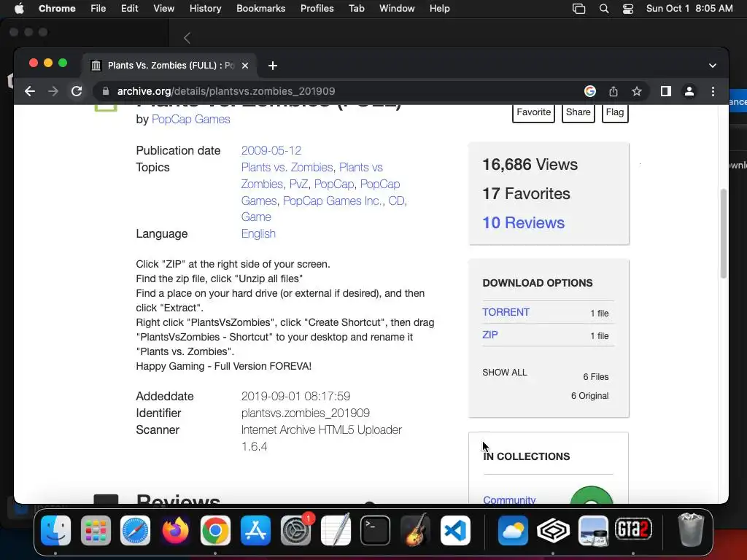Click the Favorite button
Screen dimensions: 747x560
(x=533, y=112)
